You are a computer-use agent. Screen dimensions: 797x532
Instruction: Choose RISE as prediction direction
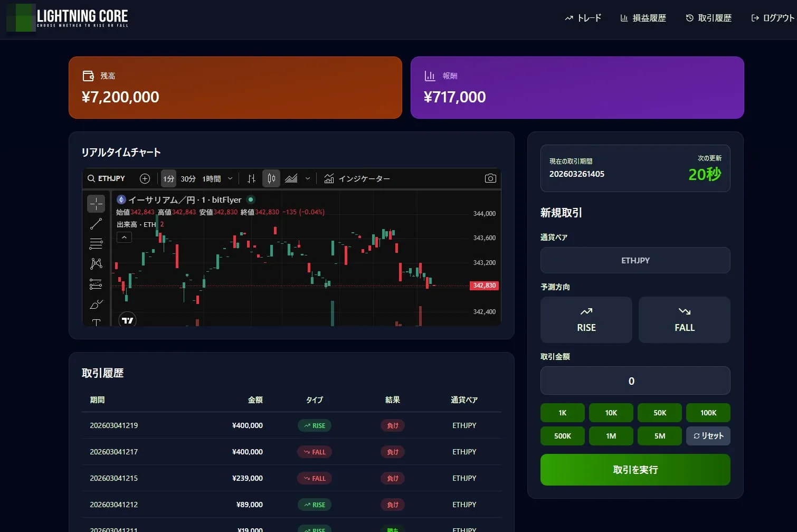click(x=586, y=320)
